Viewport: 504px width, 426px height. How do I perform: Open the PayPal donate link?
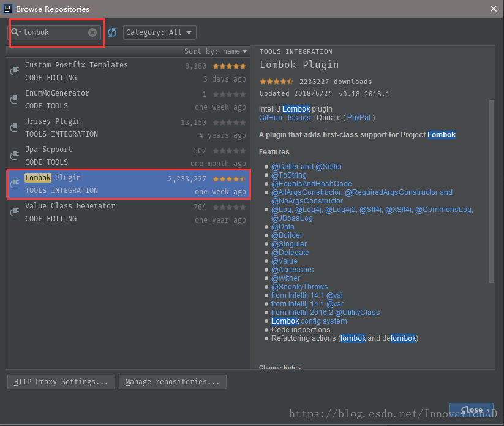[359, 118]
